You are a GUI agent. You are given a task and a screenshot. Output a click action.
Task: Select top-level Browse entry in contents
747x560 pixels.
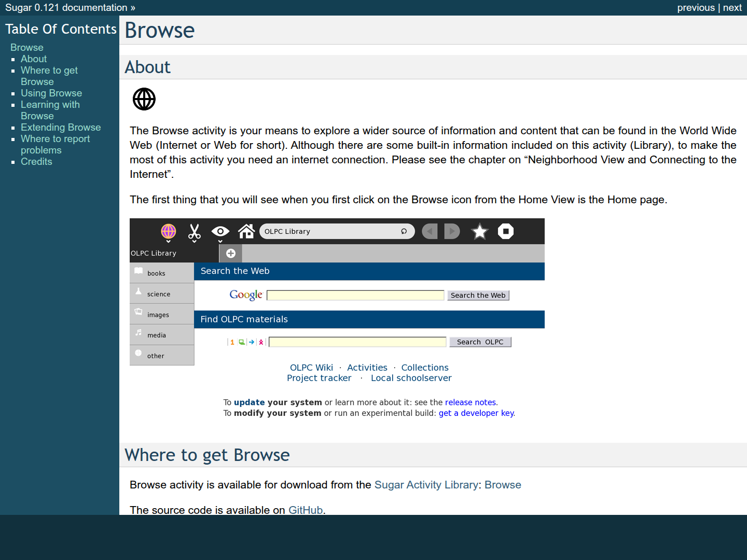[27, 47]
